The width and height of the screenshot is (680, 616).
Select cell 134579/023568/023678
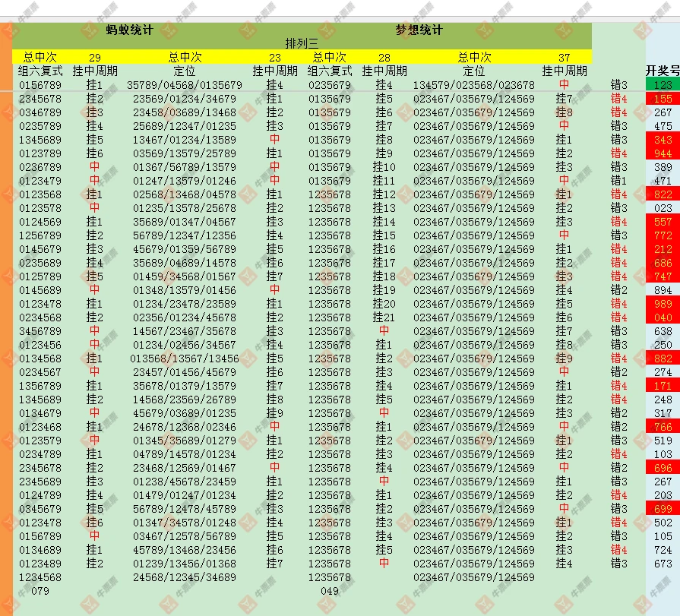[x=473, y=85]
